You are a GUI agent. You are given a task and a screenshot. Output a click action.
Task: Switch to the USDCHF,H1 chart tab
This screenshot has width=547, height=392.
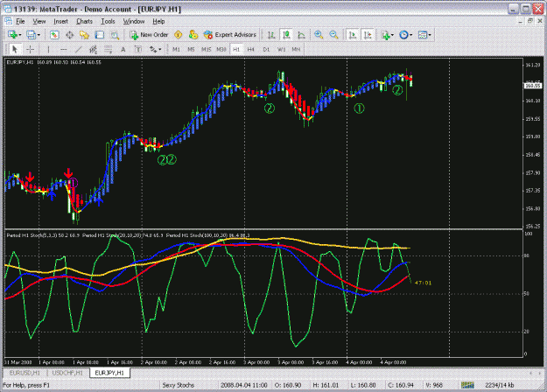coord(67,373)
